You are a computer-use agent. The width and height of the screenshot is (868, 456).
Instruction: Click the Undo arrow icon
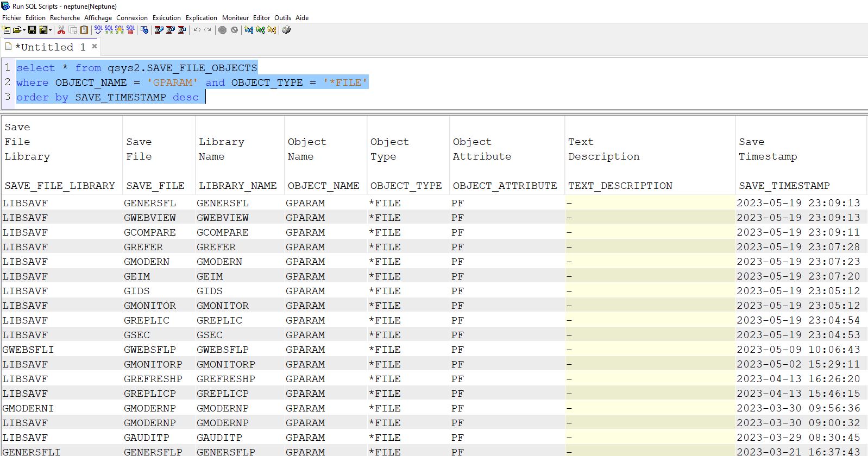197,30
